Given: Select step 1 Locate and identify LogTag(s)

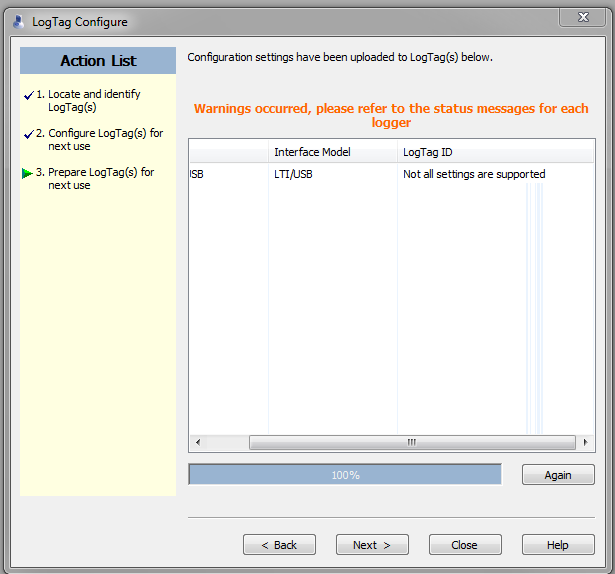Looking at the screenshot, I should (93, 100).
